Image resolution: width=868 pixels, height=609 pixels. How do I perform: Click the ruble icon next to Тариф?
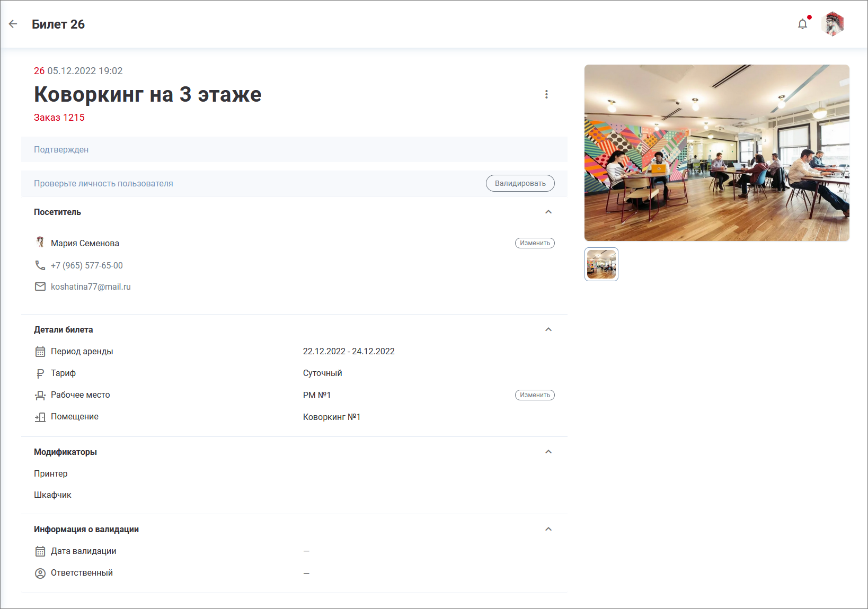[x=40, y=373]
